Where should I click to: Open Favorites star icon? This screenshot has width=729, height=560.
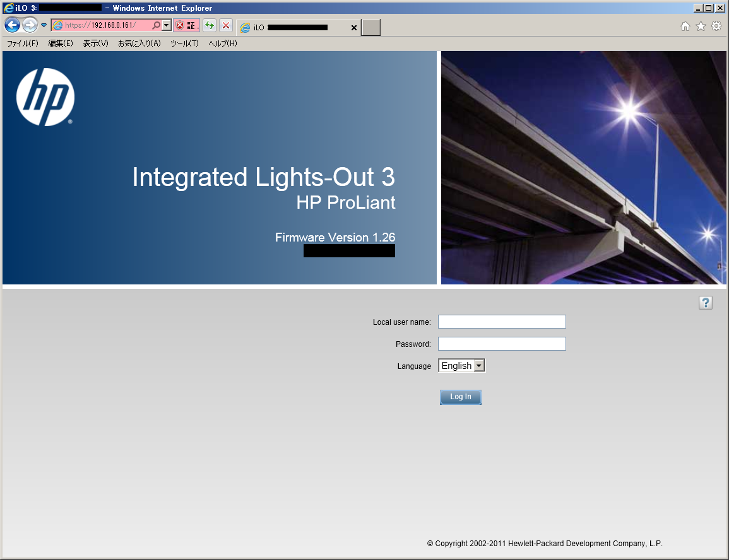click(701, 26)
